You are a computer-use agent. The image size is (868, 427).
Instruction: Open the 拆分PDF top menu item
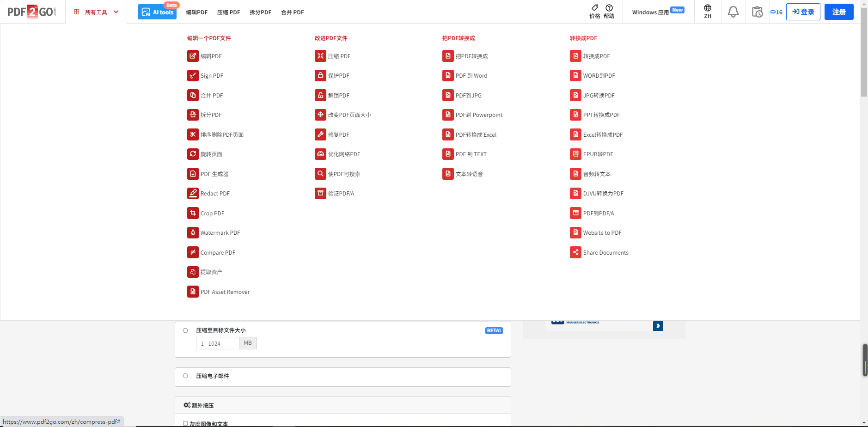click(x=260, y=12)
